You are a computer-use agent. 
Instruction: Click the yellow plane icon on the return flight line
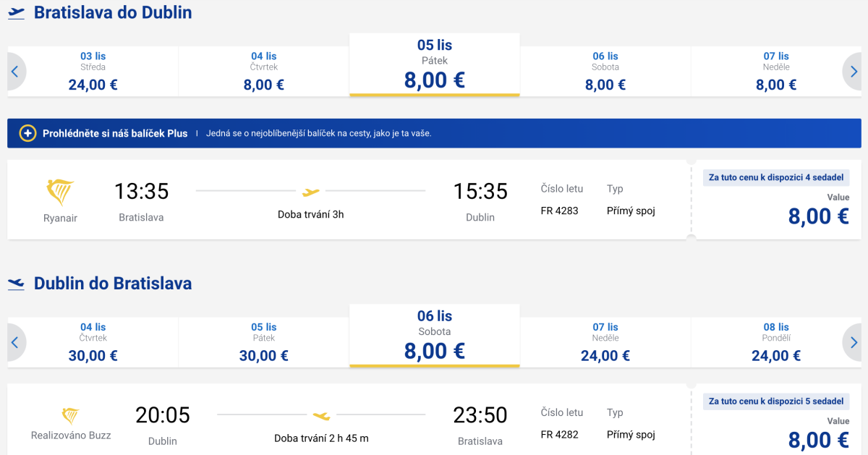click(321, 416)
